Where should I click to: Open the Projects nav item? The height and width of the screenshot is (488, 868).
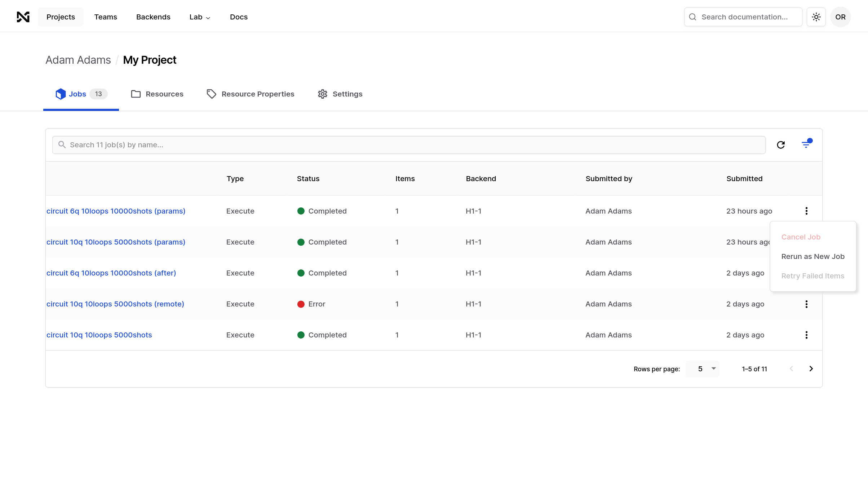pyautogui.click(x=61, y=17)
